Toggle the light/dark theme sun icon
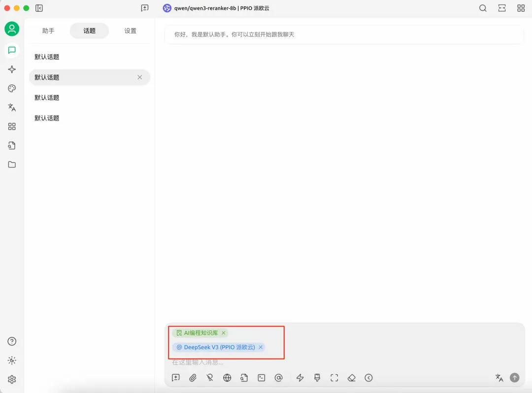 [x=12, y=360]
